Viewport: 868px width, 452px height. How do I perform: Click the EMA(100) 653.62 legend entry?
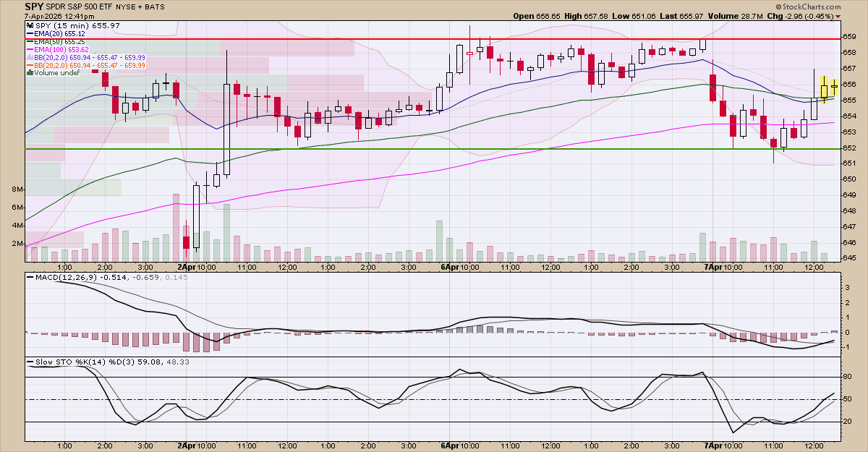(61, 49)
